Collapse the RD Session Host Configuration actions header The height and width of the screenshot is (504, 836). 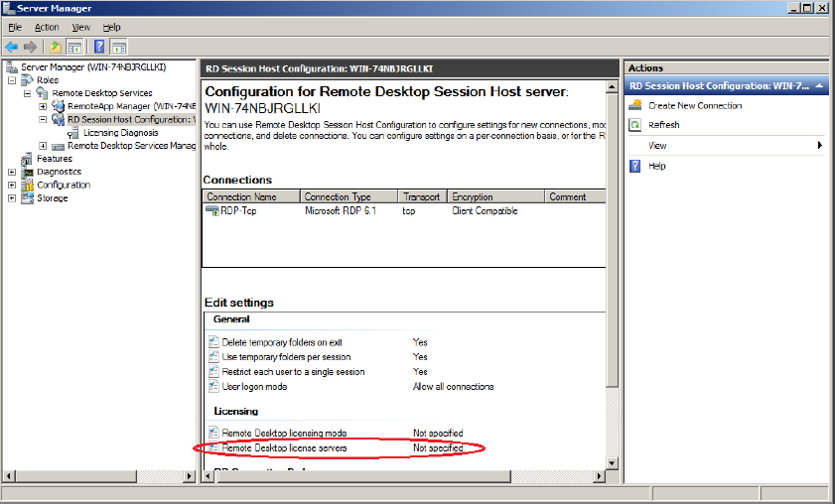coord(819,85)
